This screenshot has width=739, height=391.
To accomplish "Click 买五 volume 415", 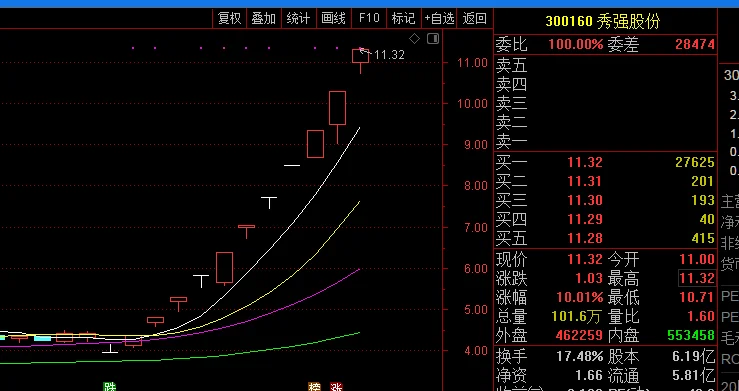I will point(703,238).
